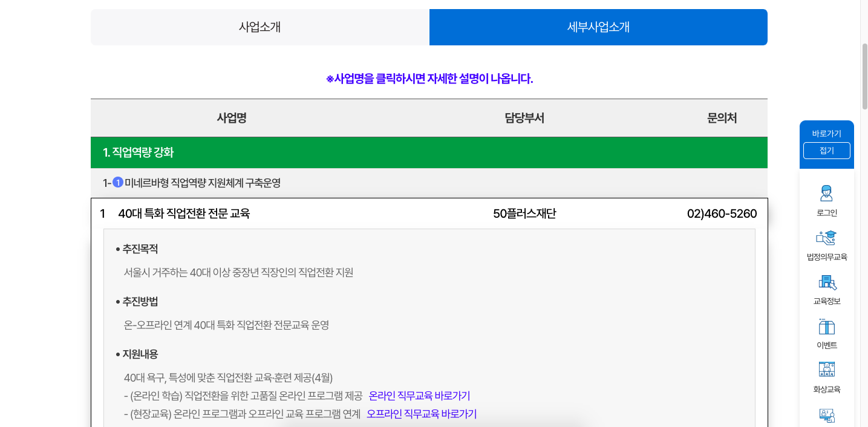Image resolution: width=868 pixels, height=427 pixels.
Task: Collapse the quick links with the 접기 button
Action: (x=826, y=151)
